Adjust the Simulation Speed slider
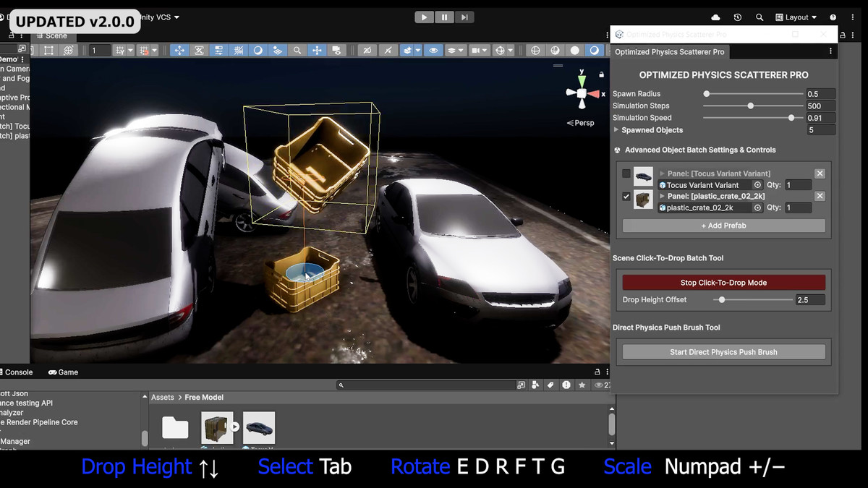The width and height of the screenshot is (868, 488). pos(754,118)
